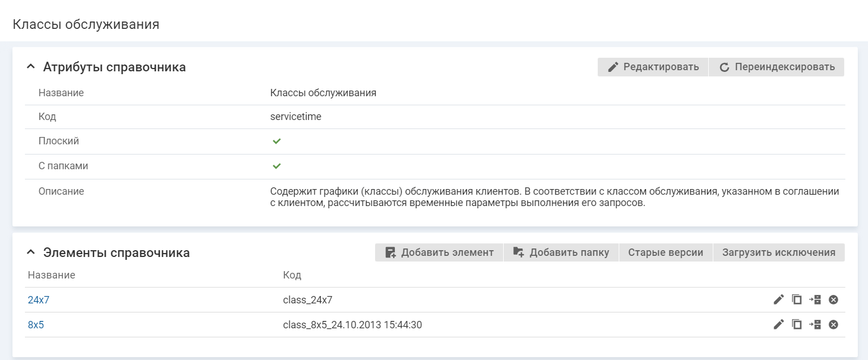Click the Код column header in the elements table
Viewport: 868px width, 360px height.
(292, 275)
